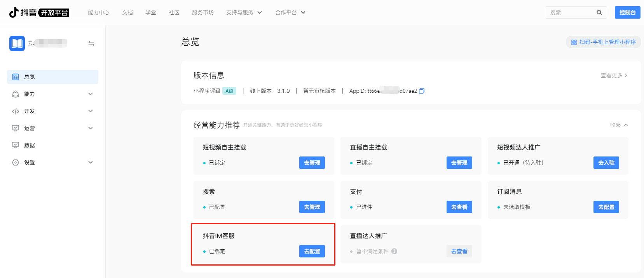Screen dimensions: 644x278
Task: Click the QR code icon in scan button
Action: pyautogui.click(x=574, y=42)
